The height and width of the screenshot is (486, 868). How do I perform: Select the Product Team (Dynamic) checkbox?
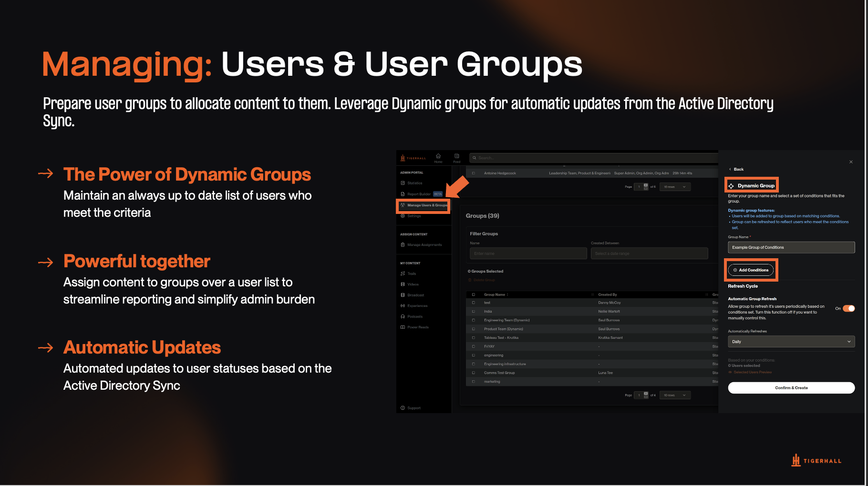[x=474, y=329]
